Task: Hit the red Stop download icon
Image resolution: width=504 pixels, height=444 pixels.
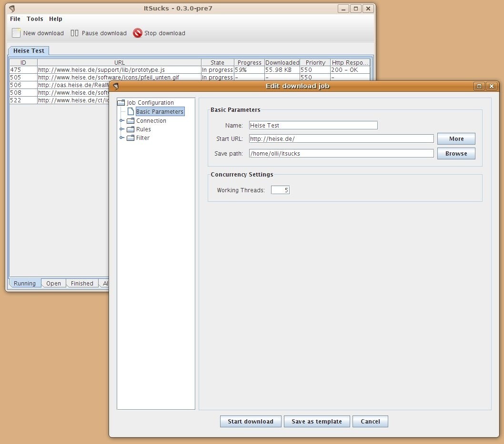Action: click(138, 33)
